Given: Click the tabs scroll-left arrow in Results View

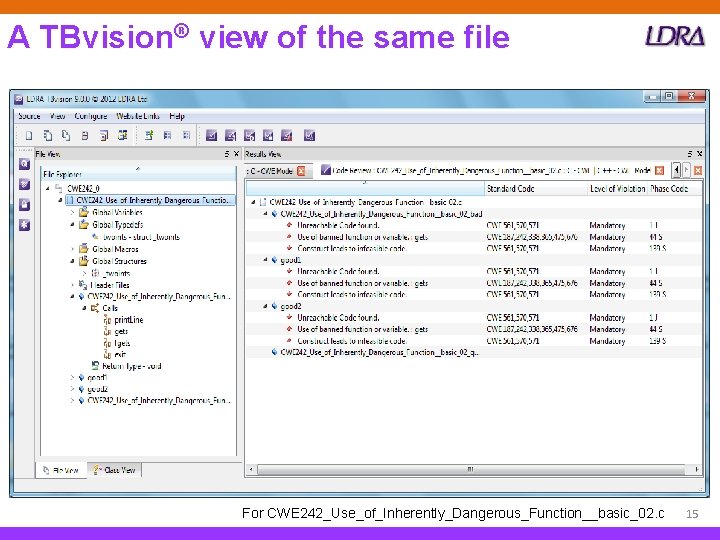Looking at the screenshot, I should pyautogui.click(x=676, y=170).
